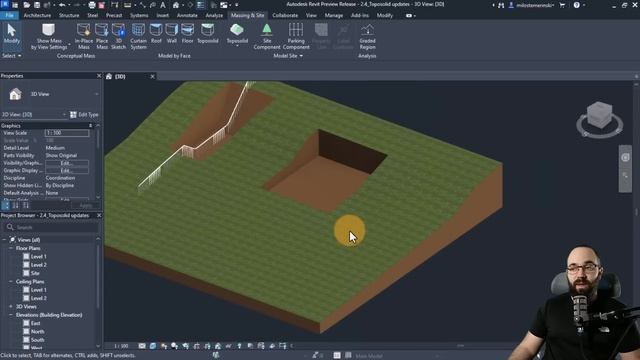Close the {3D} view tab
640x360 pixels.
pos(152,76)
